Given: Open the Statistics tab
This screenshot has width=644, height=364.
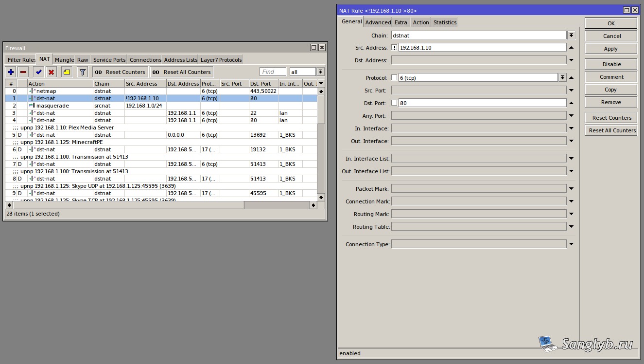Looking at the screenshot, I should [x=445, y=22].
